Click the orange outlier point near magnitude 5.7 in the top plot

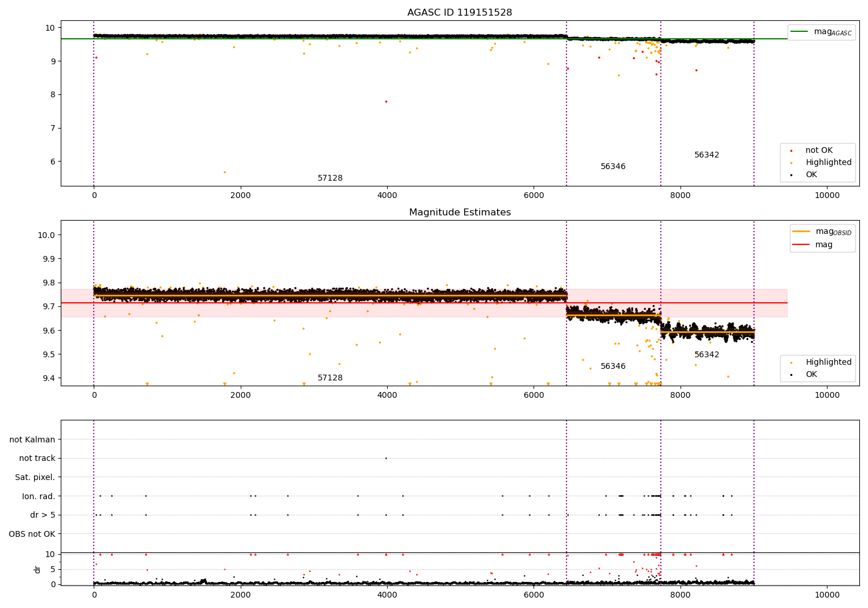[x=225, y=172]
